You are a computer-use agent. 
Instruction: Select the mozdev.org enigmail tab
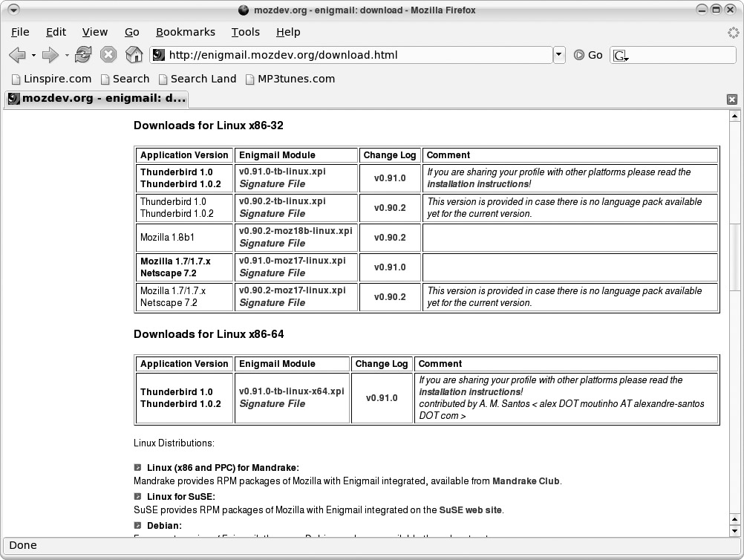pyautogui.click(x=97, y=99)
